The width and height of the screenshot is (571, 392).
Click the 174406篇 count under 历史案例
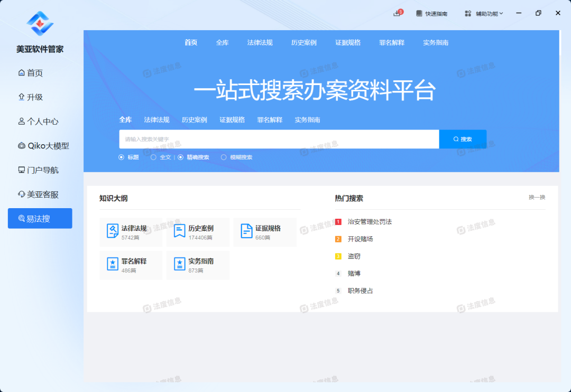click(x=200, y=238)
